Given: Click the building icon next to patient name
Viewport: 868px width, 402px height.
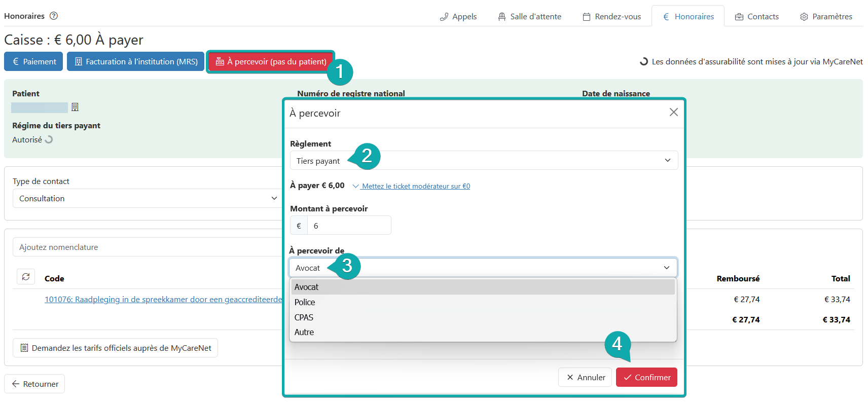Looking at the screenshot, I should coord(75,107).
